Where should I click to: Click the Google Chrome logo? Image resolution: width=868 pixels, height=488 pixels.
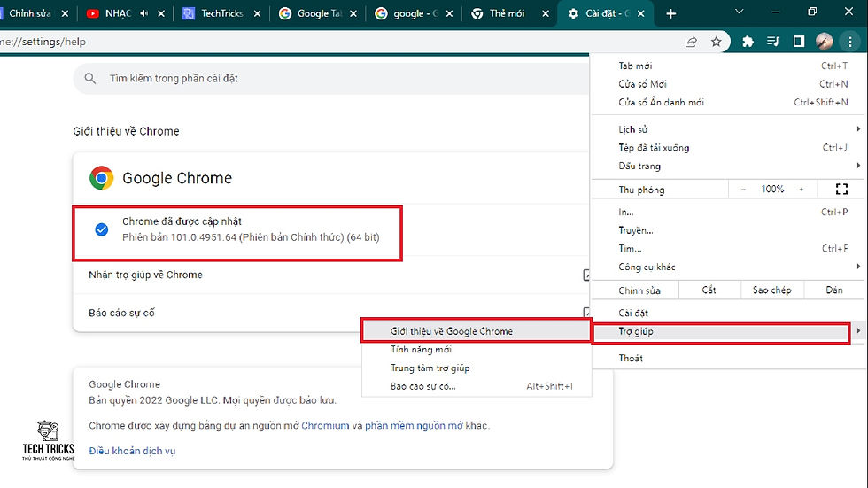pyautogui.click(x=101, y=178)
